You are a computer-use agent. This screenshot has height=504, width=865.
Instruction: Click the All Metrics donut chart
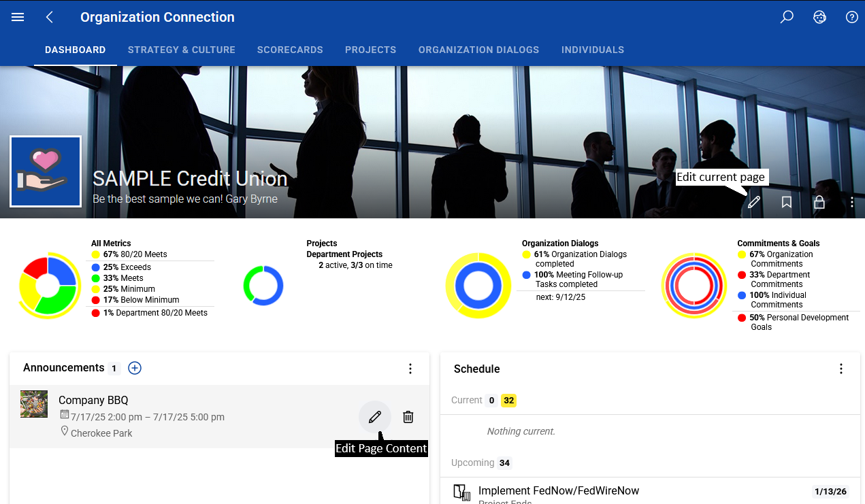coord(48,285)
